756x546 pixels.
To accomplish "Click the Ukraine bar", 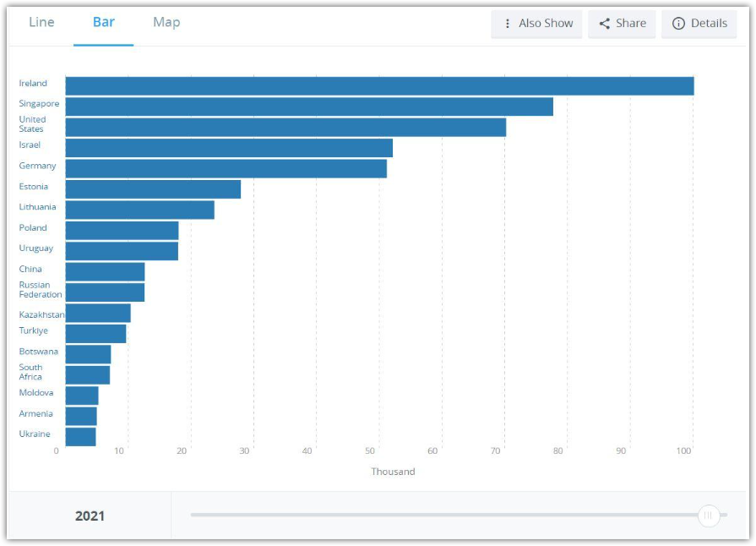I will (x=80, y=437).
